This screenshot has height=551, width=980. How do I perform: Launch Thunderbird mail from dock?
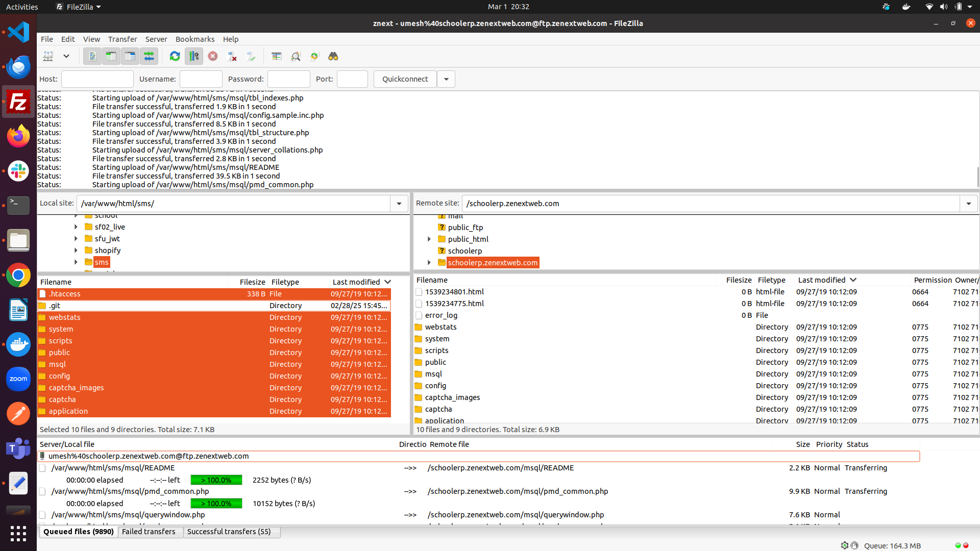[x=18, y=67]
